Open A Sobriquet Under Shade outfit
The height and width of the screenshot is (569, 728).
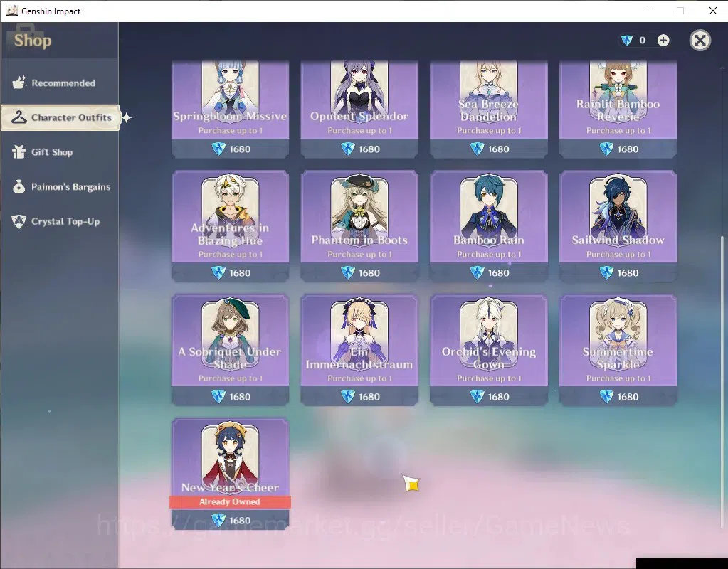click(x=231, y=350)
